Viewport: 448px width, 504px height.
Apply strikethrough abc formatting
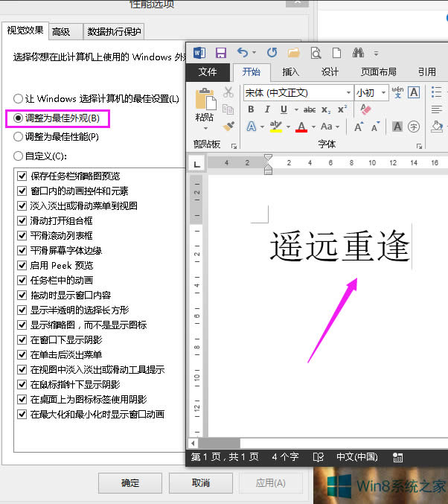(310, 110)
